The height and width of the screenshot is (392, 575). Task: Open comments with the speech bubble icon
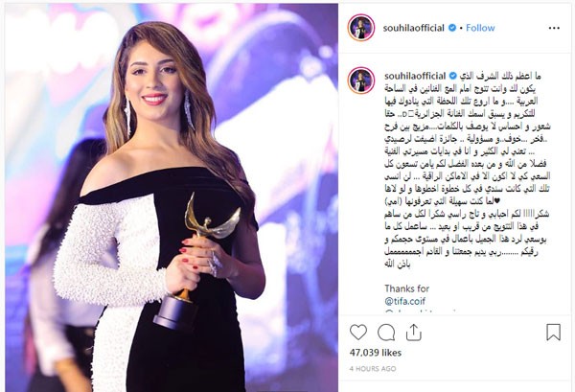(x=386, y=333)
